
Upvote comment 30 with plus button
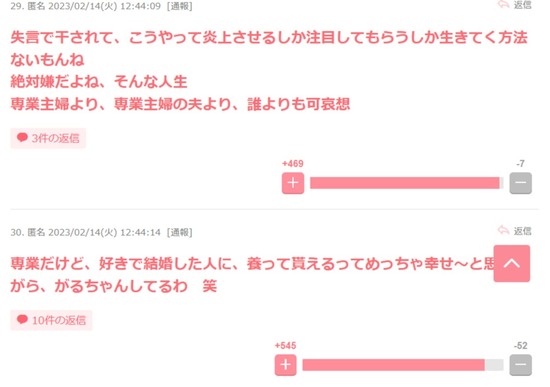286,365
